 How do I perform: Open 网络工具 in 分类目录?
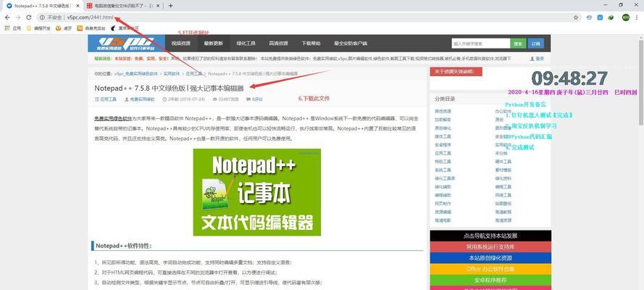coord(503,195)
